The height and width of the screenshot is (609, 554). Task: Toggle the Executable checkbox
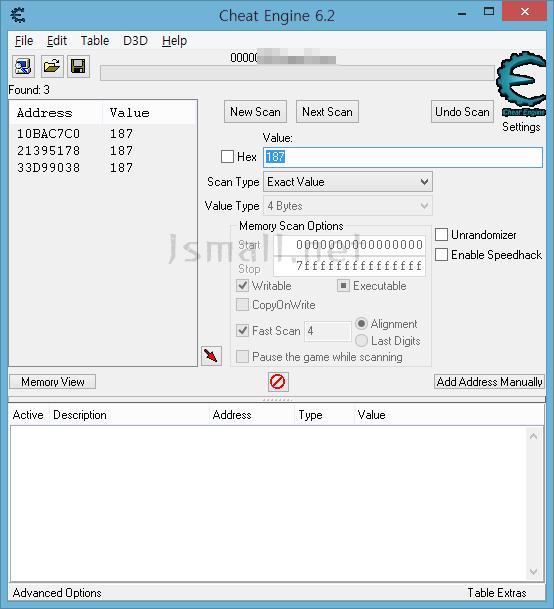[x=343, y=286]
